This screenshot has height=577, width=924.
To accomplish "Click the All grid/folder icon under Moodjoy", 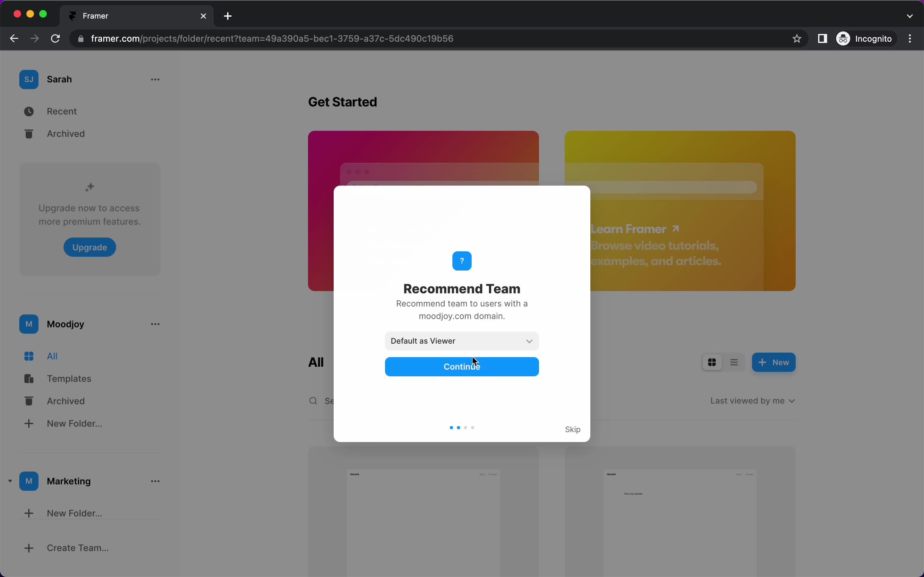I will (29, 355).
